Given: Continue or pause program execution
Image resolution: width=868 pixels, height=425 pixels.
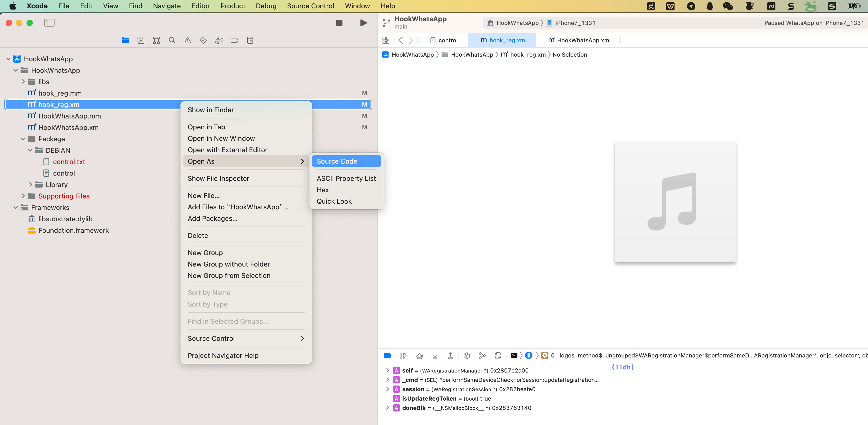Looking at the screenshot, I should coord(403,355).
